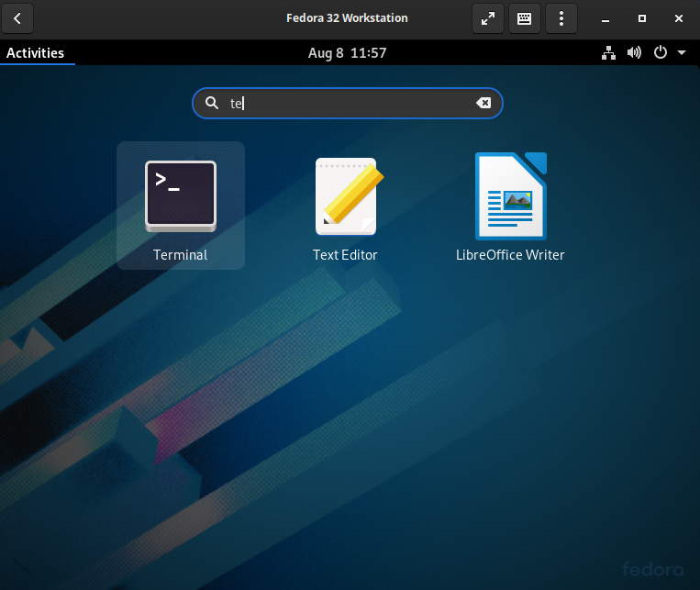
Task: Click the search magnifier icon
Action: pos(212,103)
